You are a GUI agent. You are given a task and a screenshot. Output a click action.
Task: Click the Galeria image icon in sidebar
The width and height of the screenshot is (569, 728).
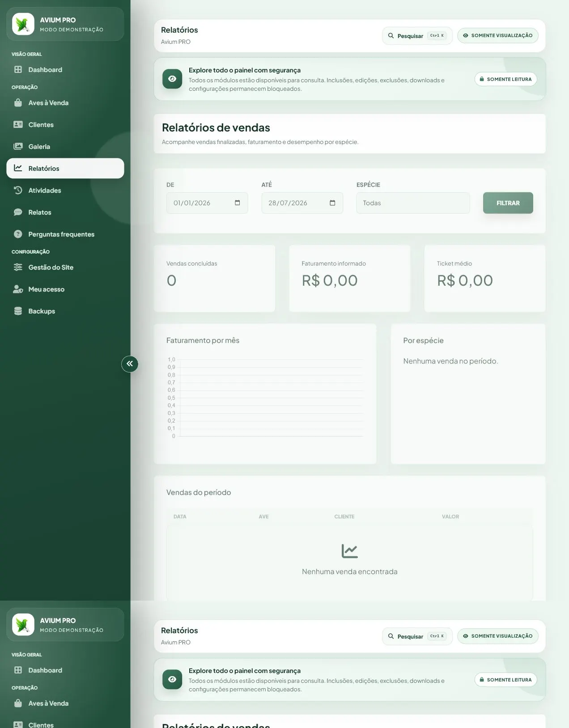click(18, 146)
